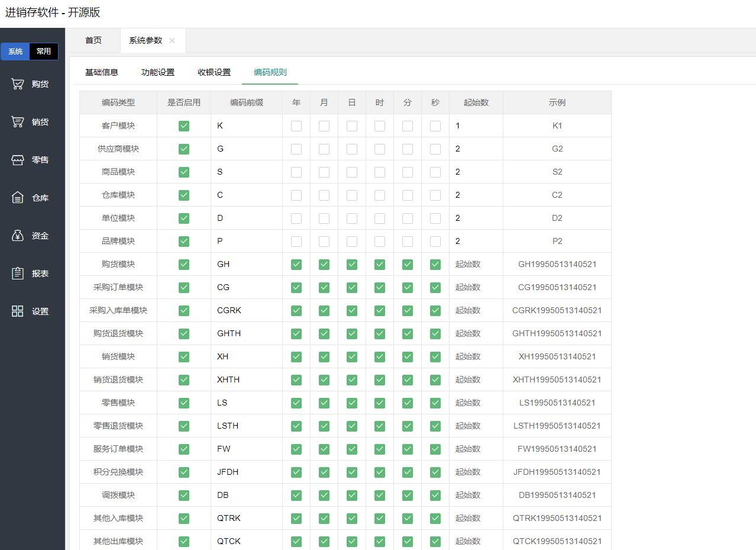Select the 系统 sidebar mode button

click(x=15, y=52)
